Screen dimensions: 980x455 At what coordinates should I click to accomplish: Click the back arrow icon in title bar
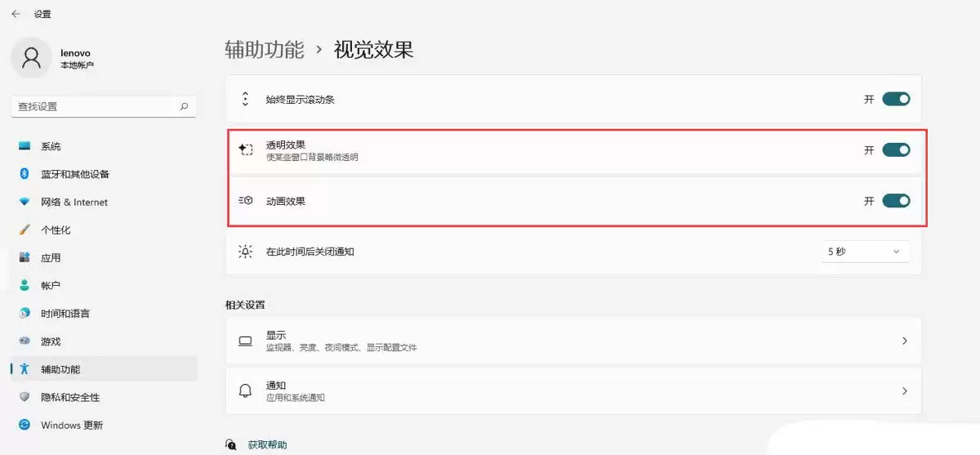coord(16,14)
